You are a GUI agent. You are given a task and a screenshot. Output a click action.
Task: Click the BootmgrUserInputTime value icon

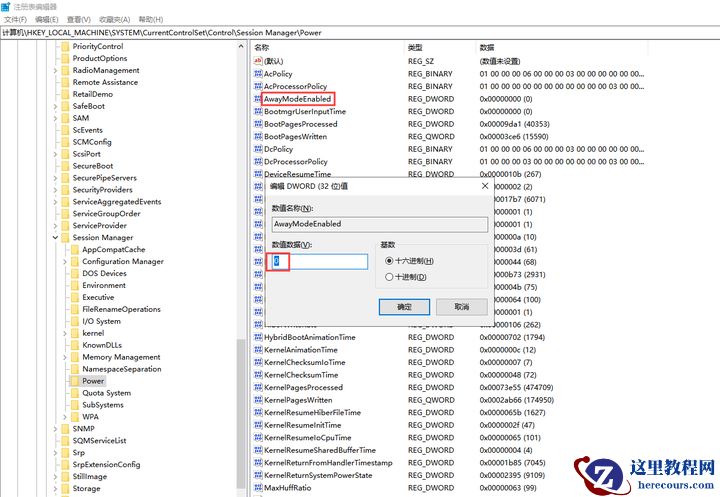(x=258, y=111)
